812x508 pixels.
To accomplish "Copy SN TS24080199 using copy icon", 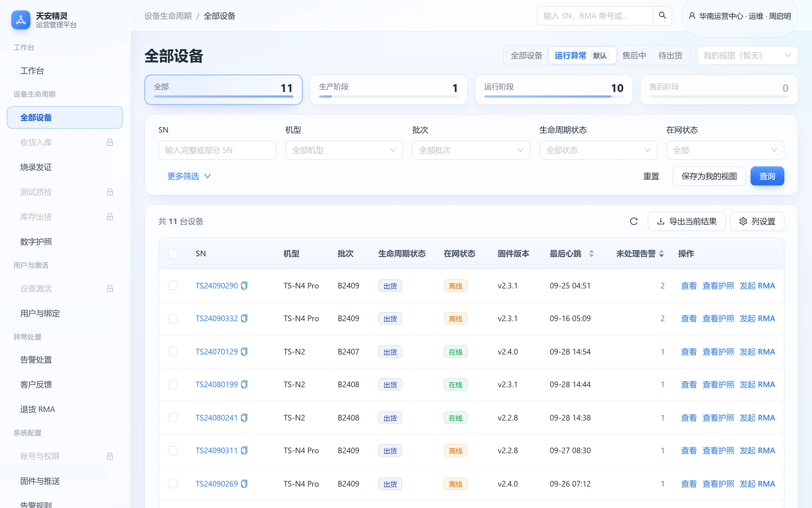I will 244,384.
